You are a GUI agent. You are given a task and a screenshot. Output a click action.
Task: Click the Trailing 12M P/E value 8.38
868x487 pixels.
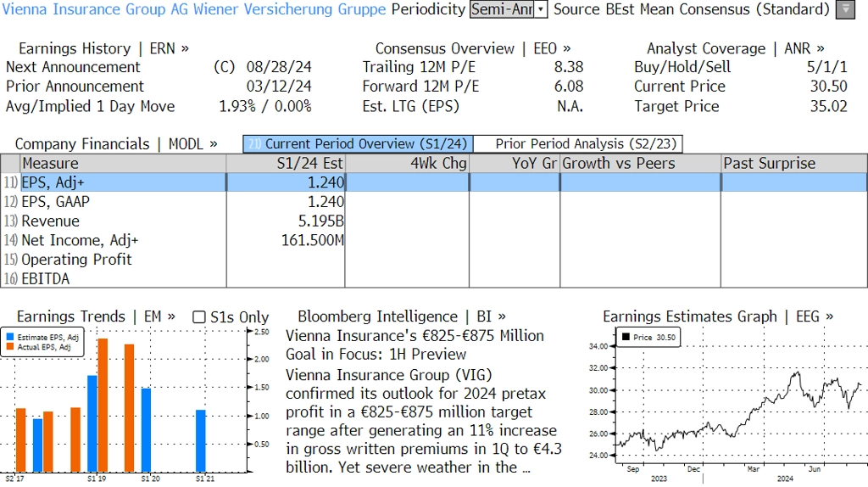569,67
